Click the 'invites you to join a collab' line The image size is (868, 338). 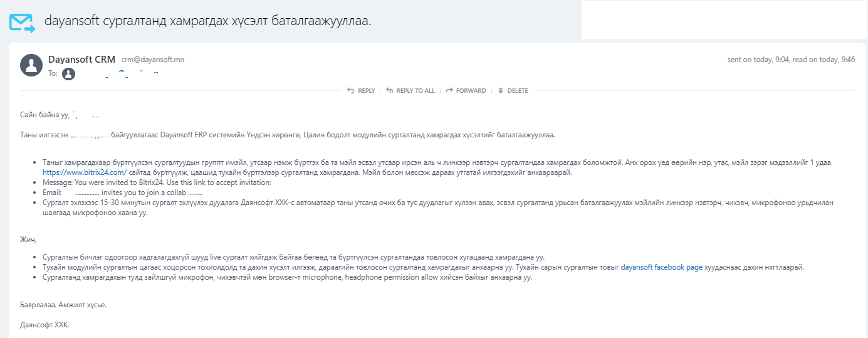[122, 193]
